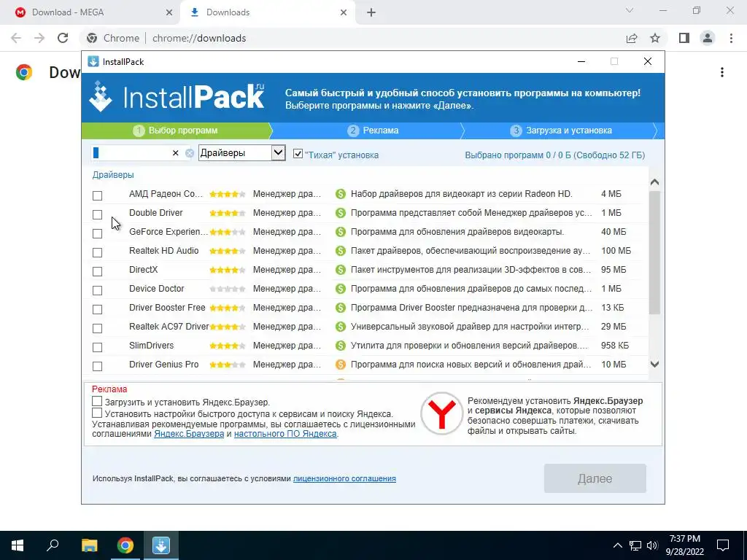Enable Yandex quick access settings checkbox
The height and width of the screenshot is (560, 747).
pos(97,413)
